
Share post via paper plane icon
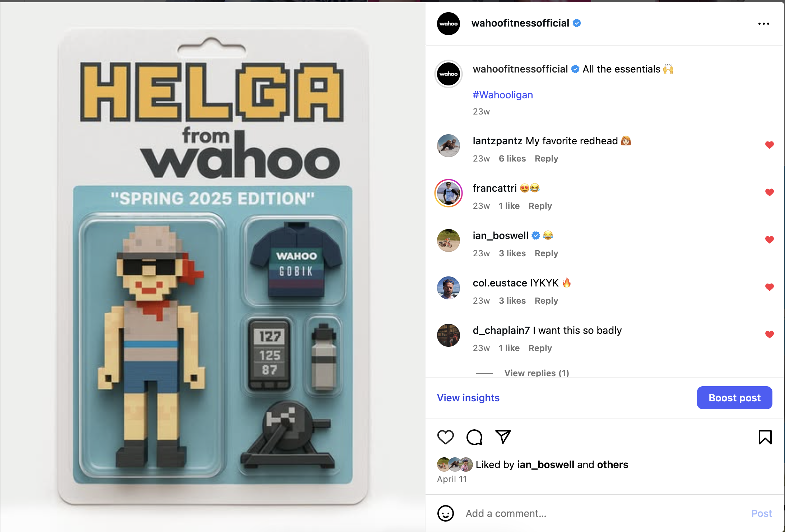click(x=503, y=437)
